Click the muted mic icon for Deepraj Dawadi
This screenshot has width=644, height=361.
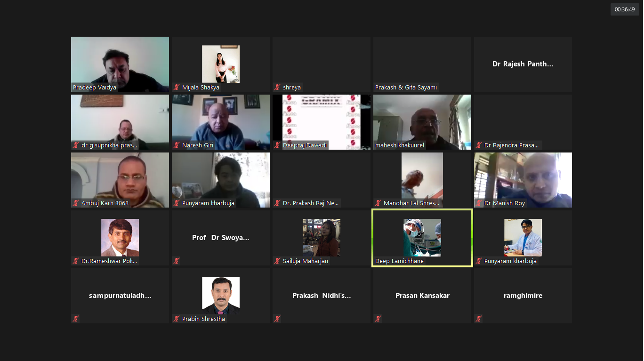(278, 145)
